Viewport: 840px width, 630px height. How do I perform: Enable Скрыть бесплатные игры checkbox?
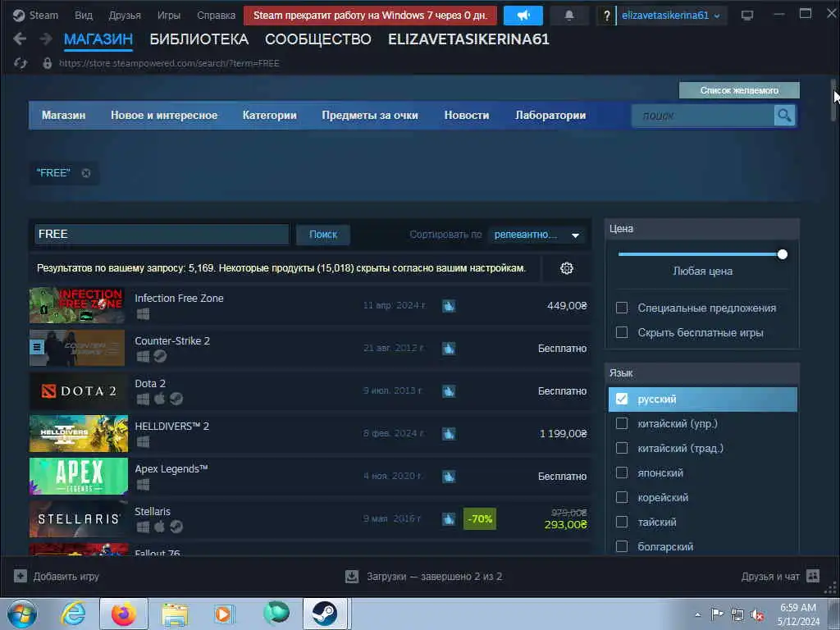click(622, 333)
